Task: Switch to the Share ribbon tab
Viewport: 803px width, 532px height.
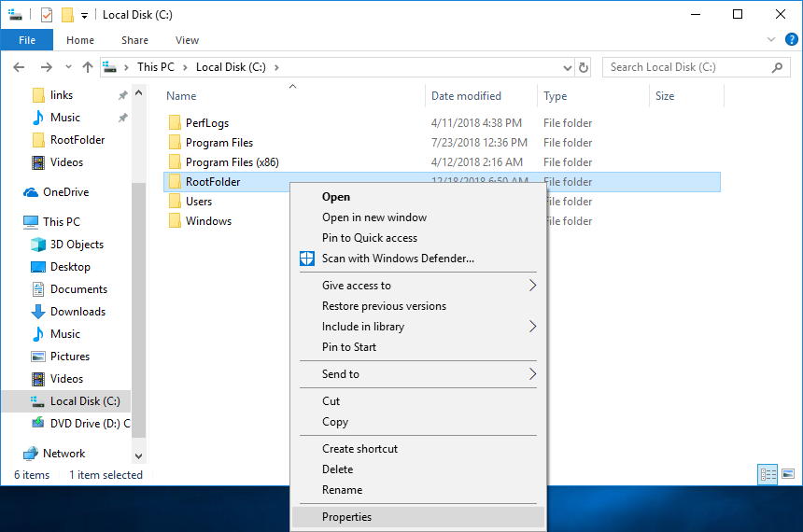Action: point(134,40)
